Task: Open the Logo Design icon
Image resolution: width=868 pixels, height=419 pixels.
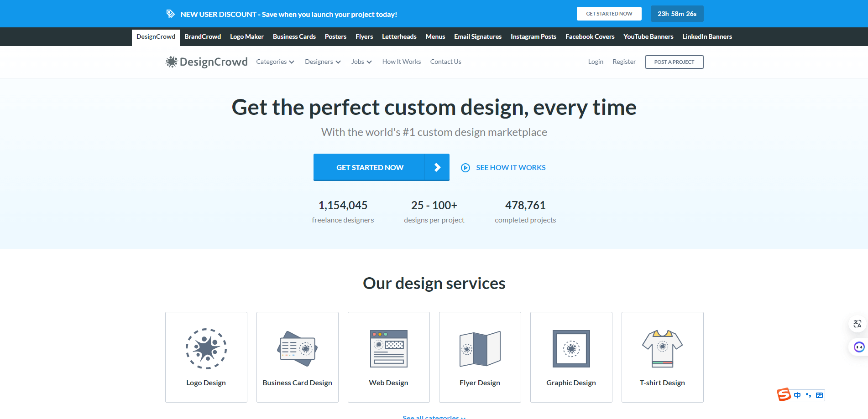Action: (206, 349)
